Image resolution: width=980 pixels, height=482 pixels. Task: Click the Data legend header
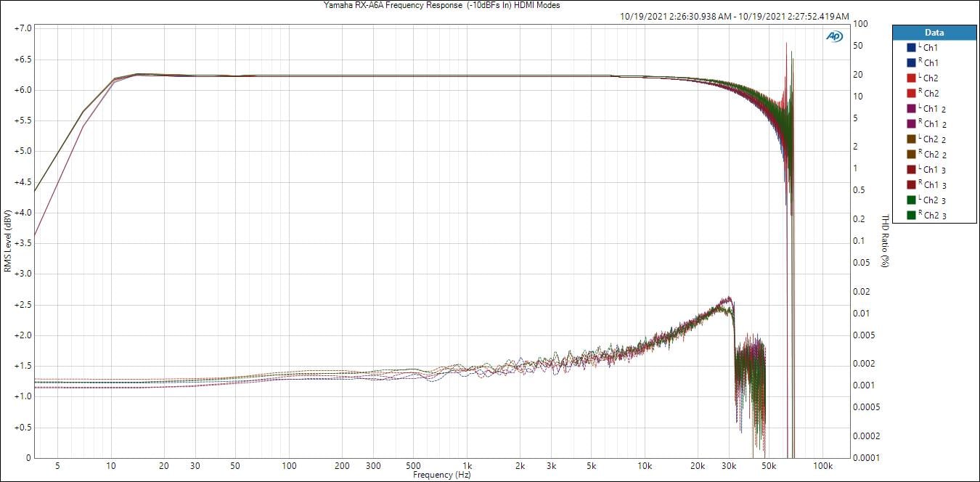(x=934, y=33)
